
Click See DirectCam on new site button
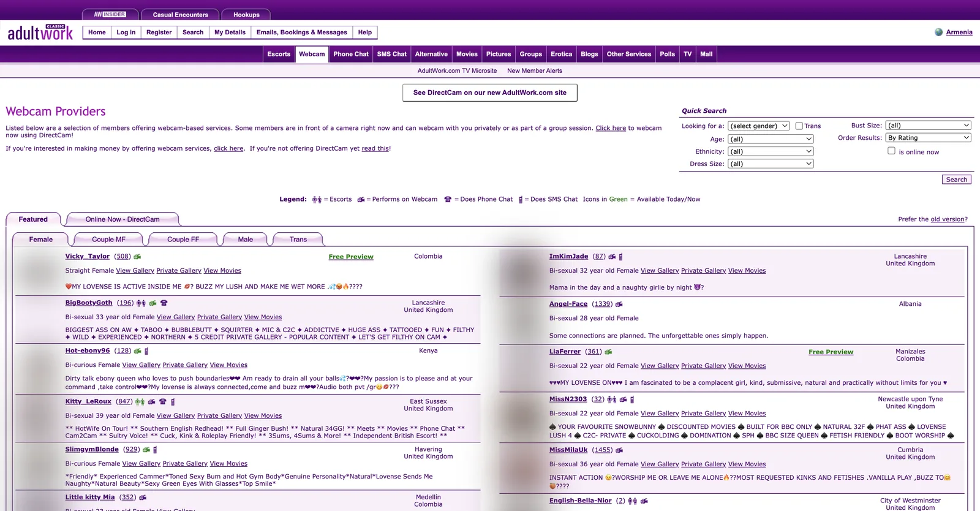(490, 93)
